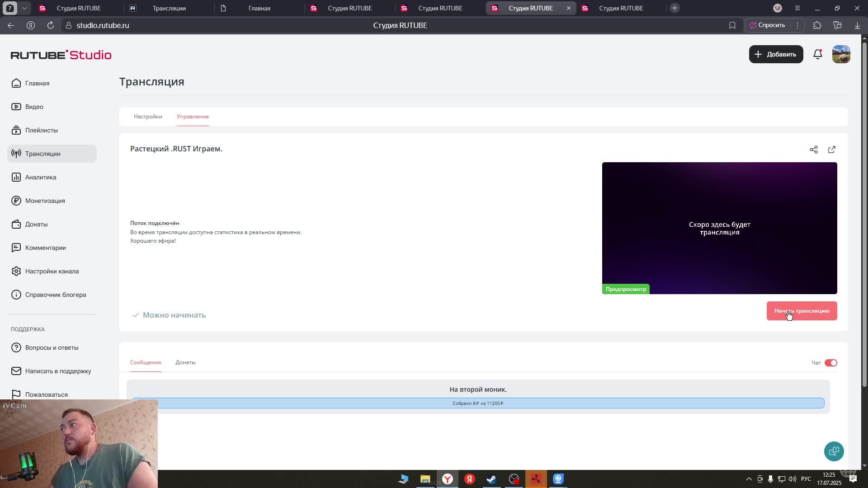
Task: Open Комментарии in sidebar
Action: (45, 248)
